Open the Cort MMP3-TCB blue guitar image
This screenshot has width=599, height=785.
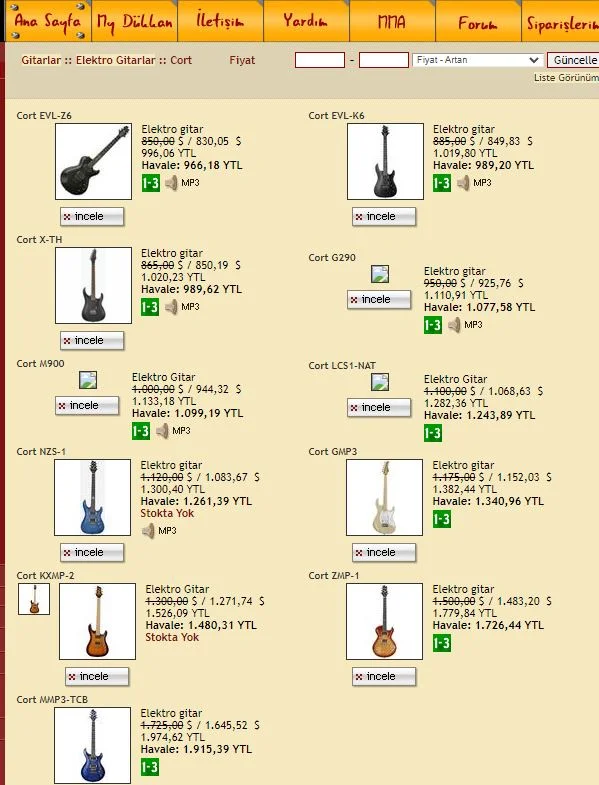pyautogui.click(x=93, y=745)
